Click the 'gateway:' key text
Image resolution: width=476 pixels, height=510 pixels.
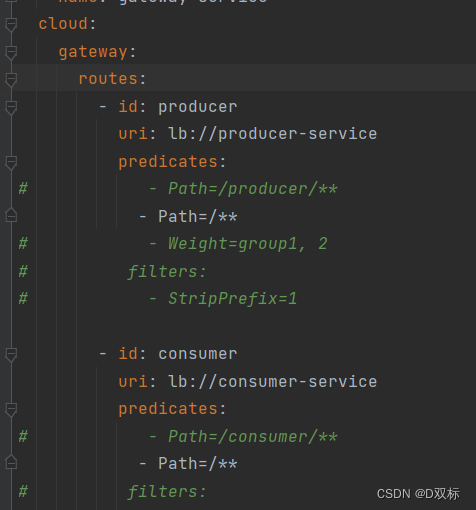[97, 52]
